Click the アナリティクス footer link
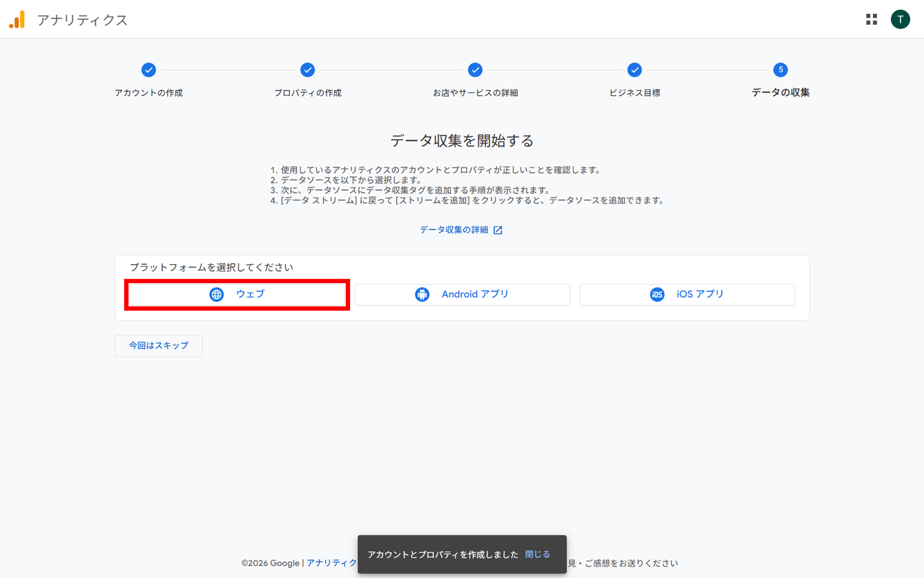924x578 pixels. click(x=332, y=563)
